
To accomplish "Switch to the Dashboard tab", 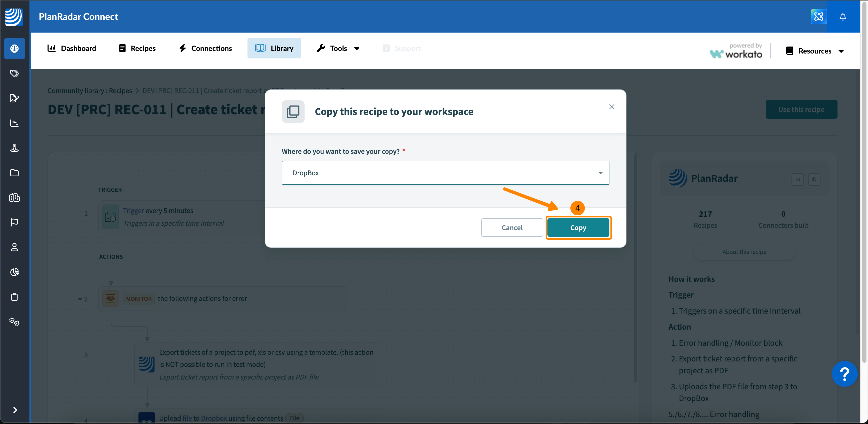I will [x=72, y=48].
